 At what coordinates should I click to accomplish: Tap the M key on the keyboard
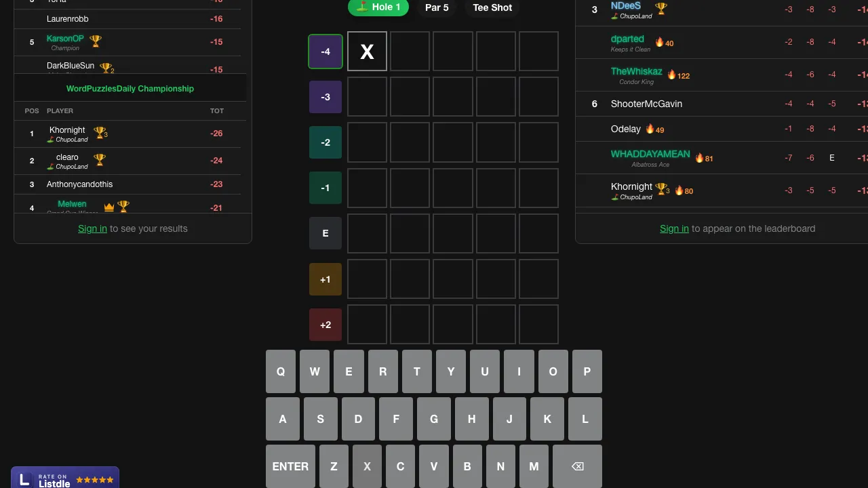pos(534,466)
